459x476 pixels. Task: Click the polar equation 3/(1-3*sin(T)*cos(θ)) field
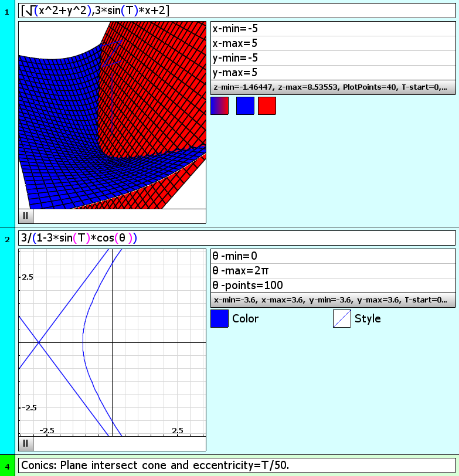(237, 238)
